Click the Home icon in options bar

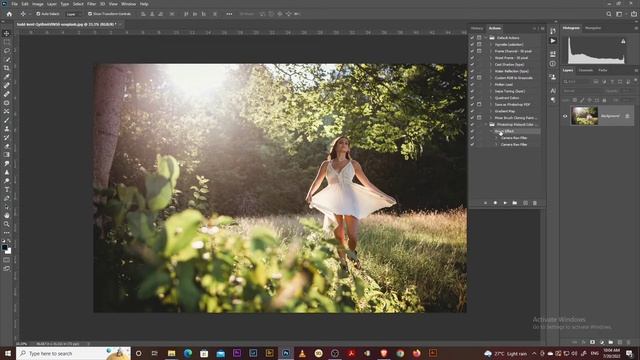tap(9, 14)
